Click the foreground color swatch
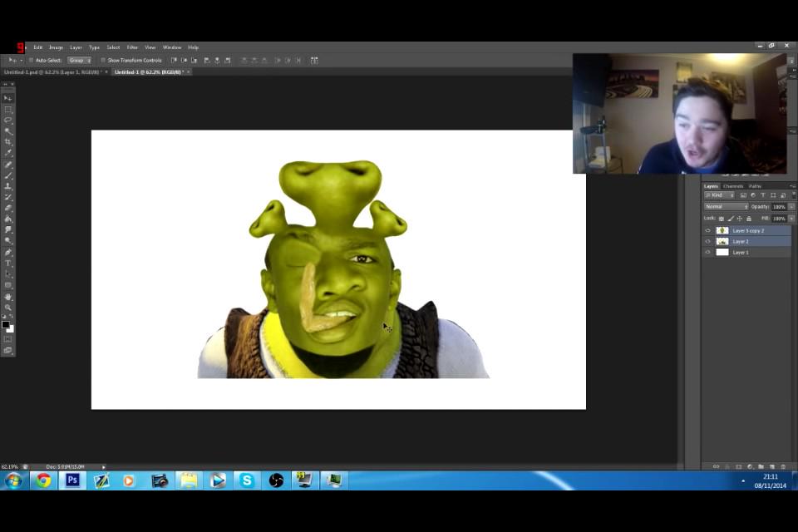Image resolution: width=798 pixels, height=532 pixels. point(6,325)
